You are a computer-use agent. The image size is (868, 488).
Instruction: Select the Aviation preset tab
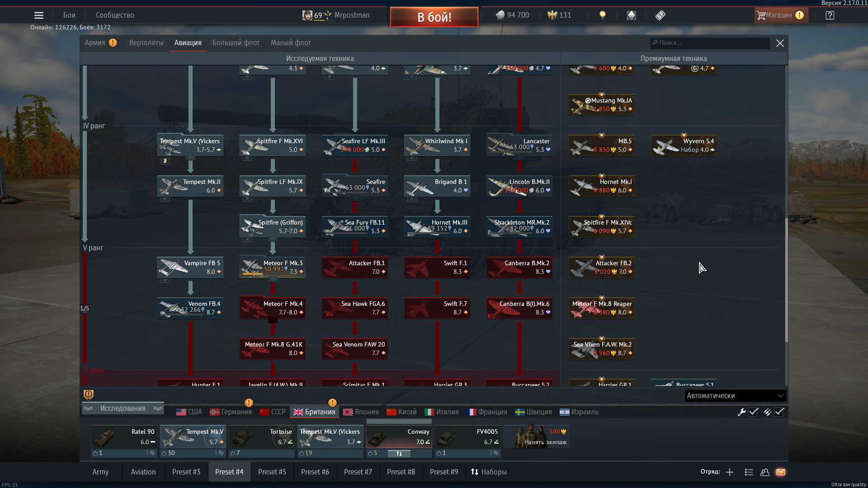tap(143, 472)
